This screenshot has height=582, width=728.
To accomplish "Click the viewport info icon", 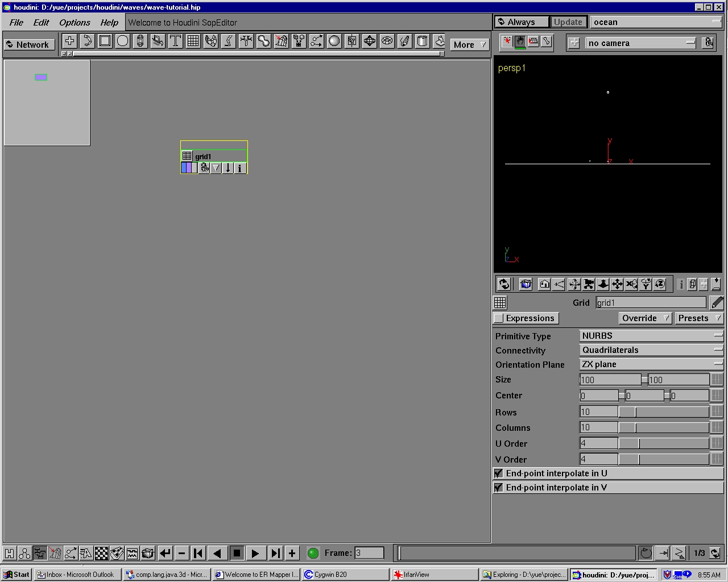I will point(681,284).
